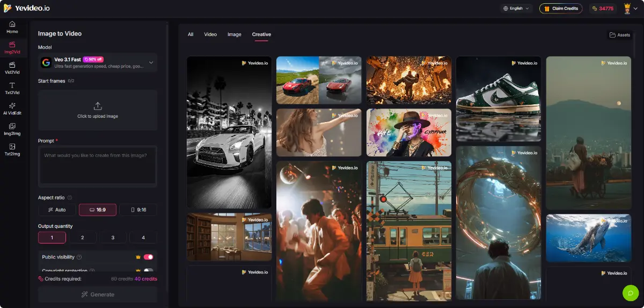Open the Assets folder button
Viewport: 644px width, 308px height.
[620, 35]
